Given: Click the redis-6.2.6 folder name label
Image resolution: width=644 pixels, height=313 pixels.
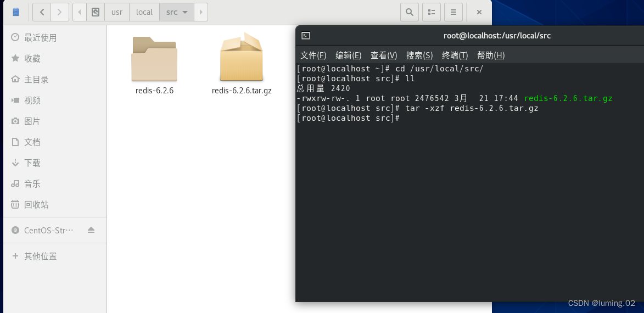Looking at the screenshot, I should [x=154, y=91].
